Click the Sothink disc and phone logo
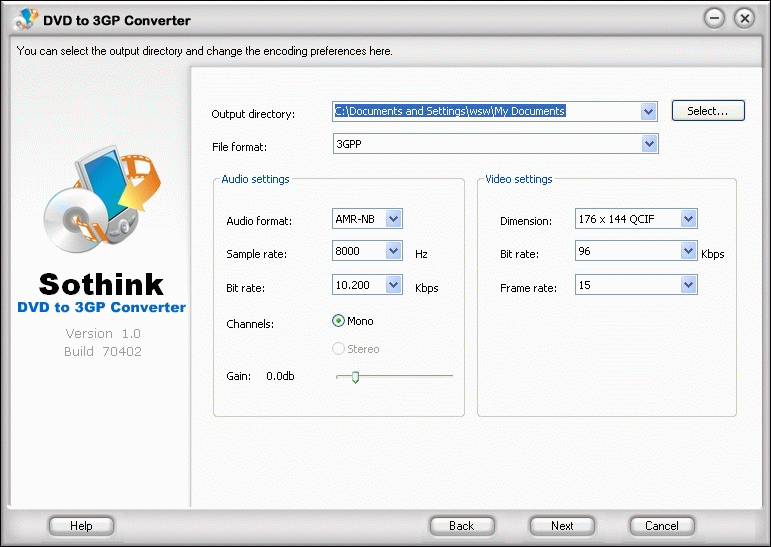This screenshot has width=771, height=547. [x=102, y=199]
